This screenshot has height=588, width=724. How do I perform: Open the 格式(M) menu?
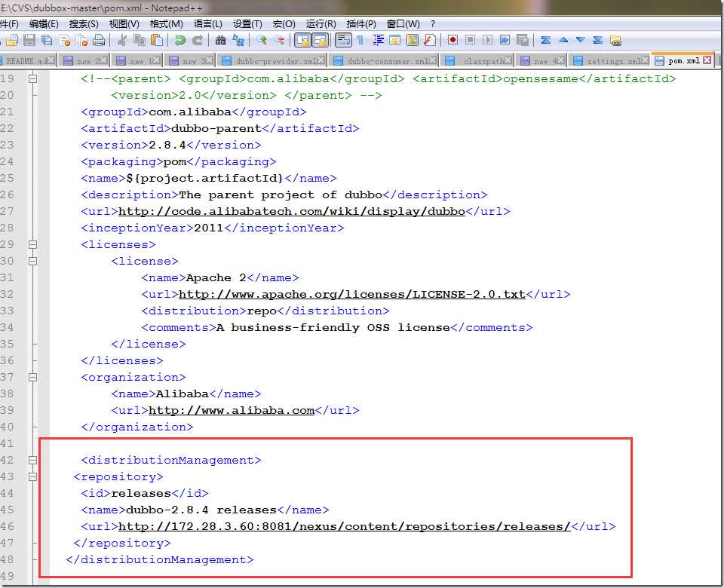pyautogui.click(x=166, y=24)
